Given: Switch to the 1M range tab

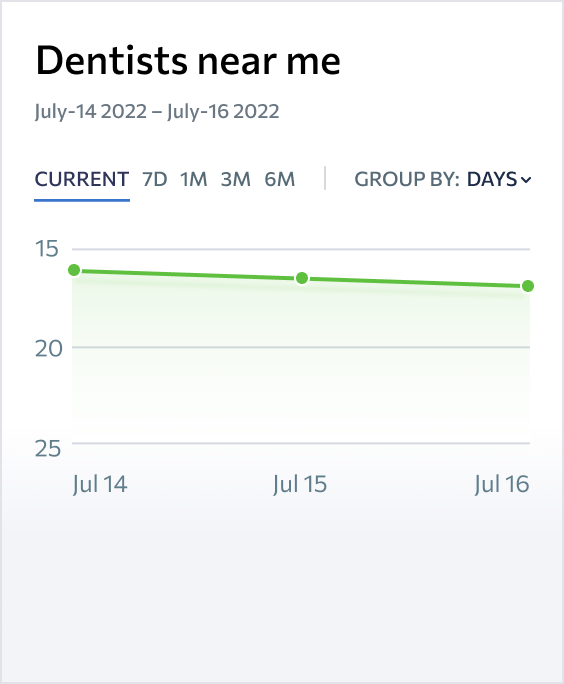Looking at the screenshot, I should coord(194,179).
